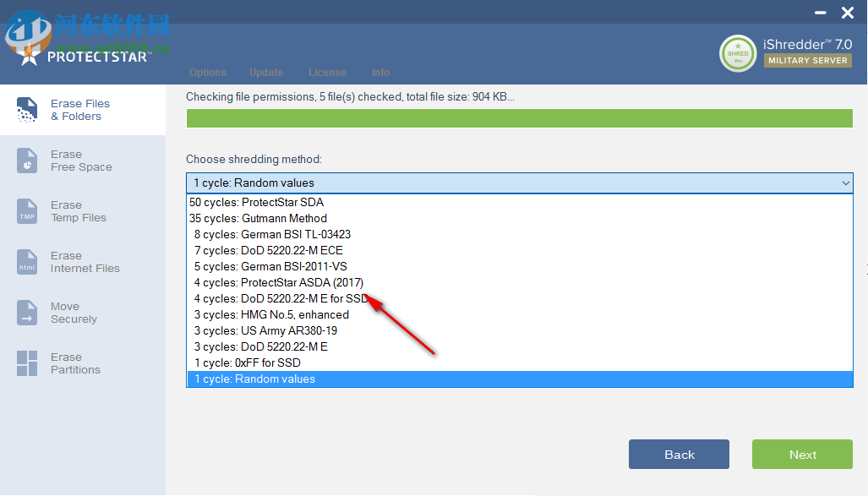Click the Erase Internet Files html icon
This screenshot has width=868, height=496.
(x=26, y=262)
